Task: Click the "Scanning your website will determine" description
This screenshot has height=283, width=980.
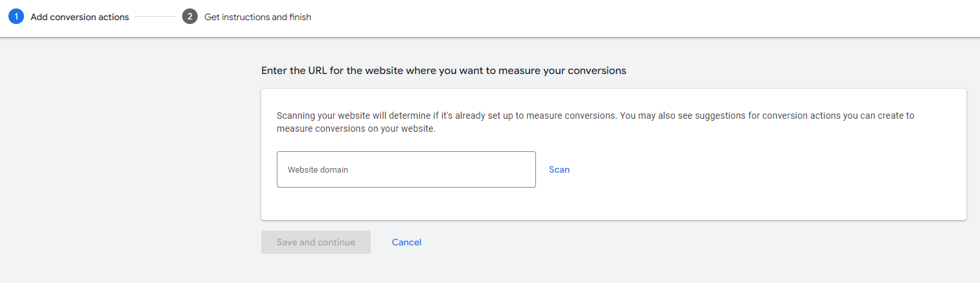Action: [595, 116]
